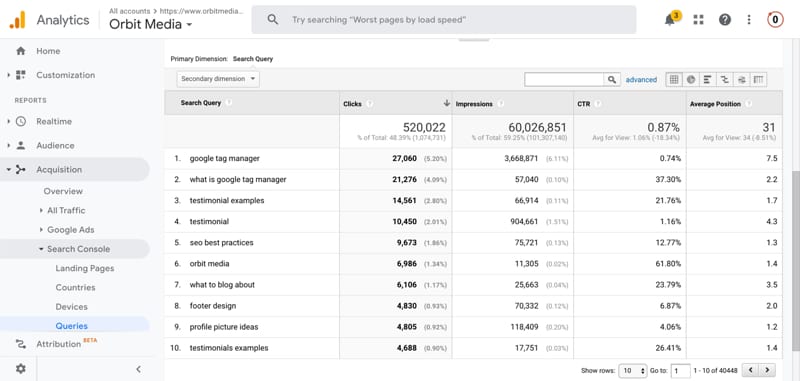The width and height of the screenshot is (800, 381).
Task: Switch to pie chart table view
Action: tap(691, 80)
